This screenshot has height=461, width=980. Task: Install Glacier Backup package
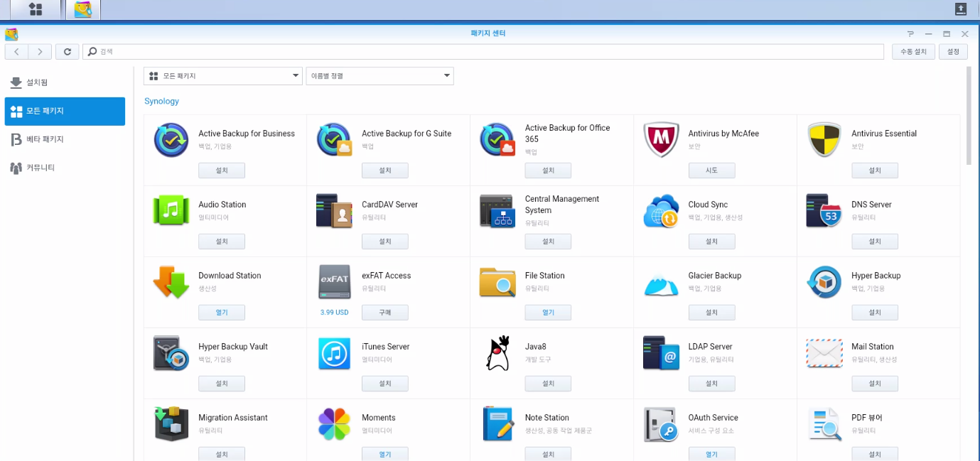tap(711, 313)
